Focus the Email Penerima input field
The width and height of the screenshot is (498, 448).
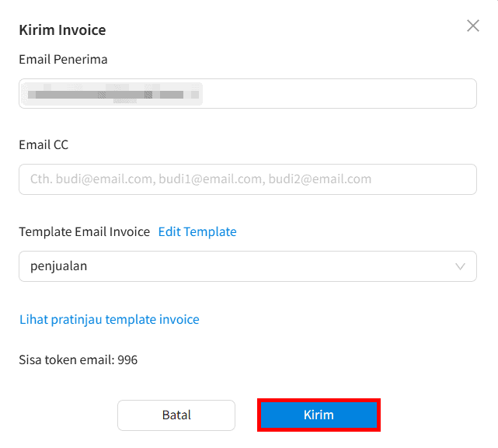(247, 93)
